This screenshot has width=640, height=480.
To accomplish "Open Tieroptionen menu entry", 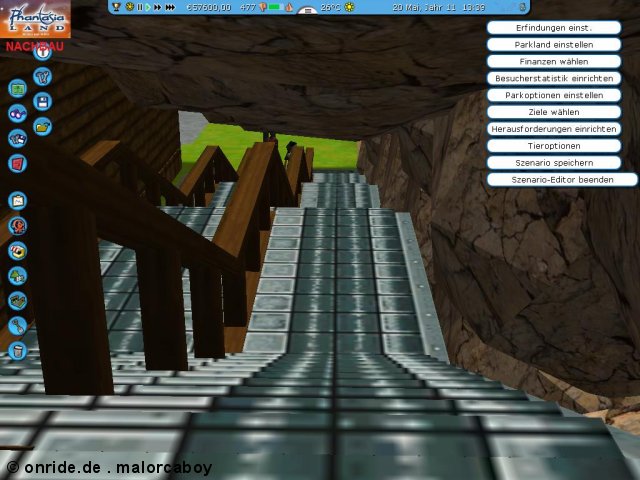I will click(554, 146).
